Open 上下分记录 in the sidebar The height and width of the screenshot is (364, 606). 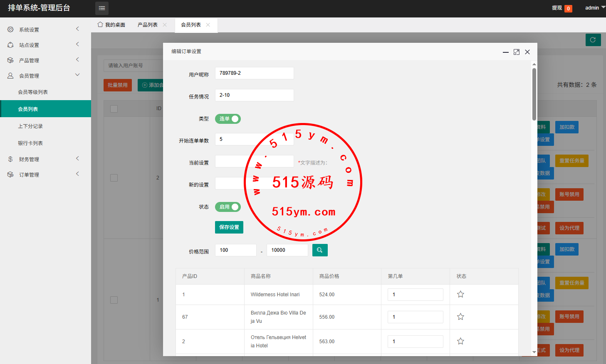pyautogui.click(x=30, y=126)
